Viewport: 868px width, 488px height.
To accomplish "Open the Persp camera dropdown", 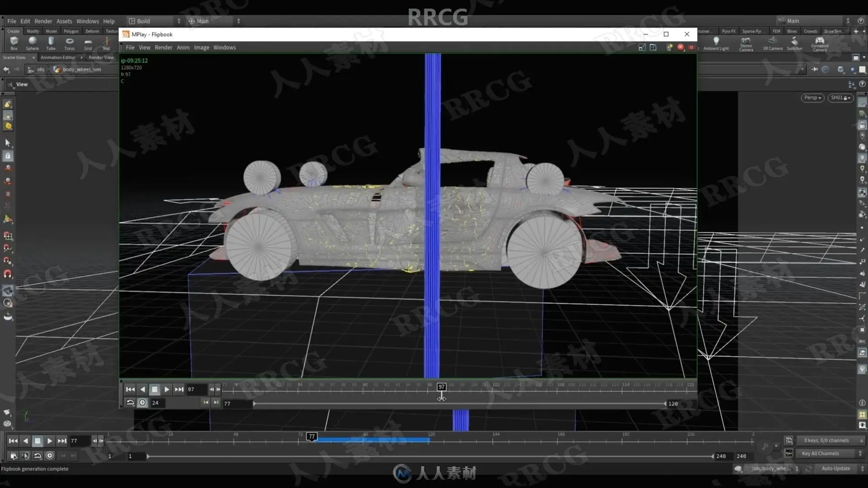I will [x=812, y=98].
